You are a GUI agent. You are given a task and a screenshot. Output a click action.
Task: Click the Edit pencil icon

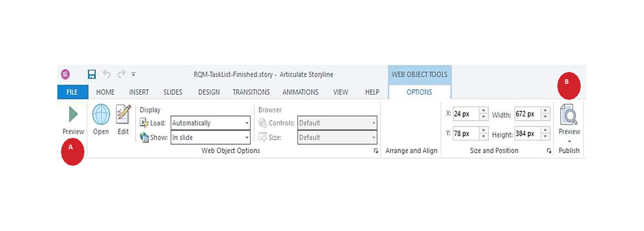point(123,114)
